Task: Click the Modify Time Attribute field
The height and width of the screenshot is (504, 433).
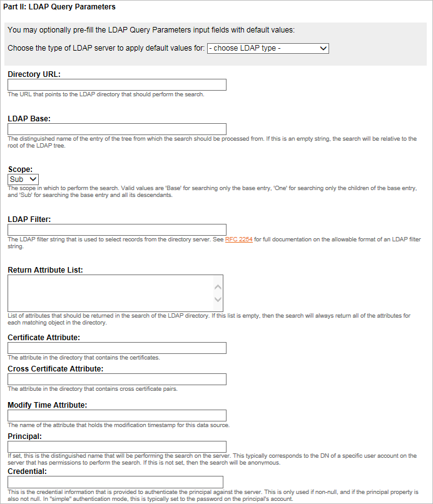Action: tap(117, 416)
